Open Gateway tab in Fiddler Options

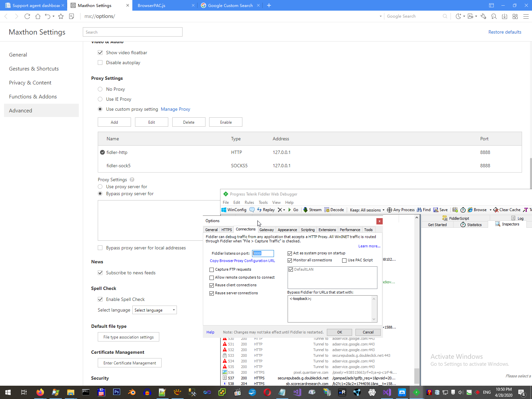[x=267, y=230]
